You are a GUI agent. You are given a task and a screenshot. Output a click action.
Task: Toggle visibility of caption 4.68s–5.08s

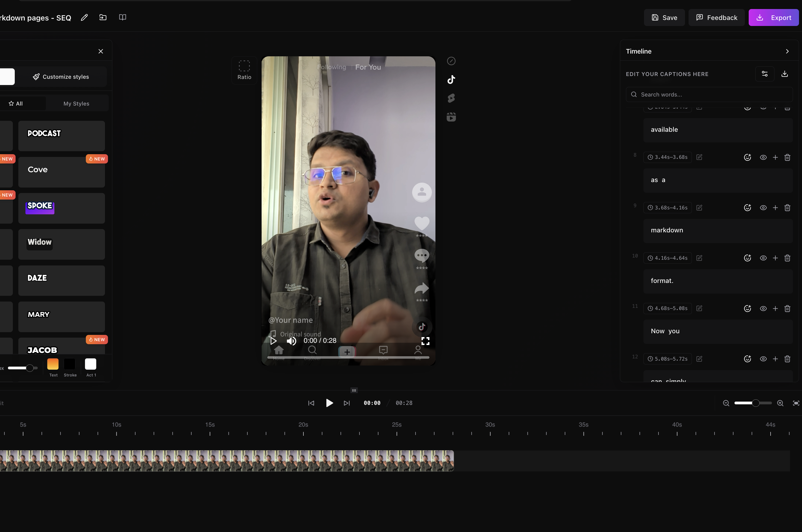click(763, 308)
